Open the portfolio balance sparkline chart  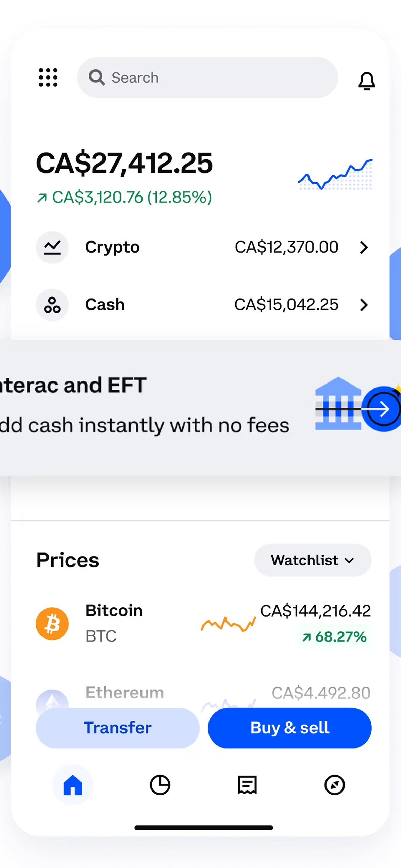click(x=335, y=174)
